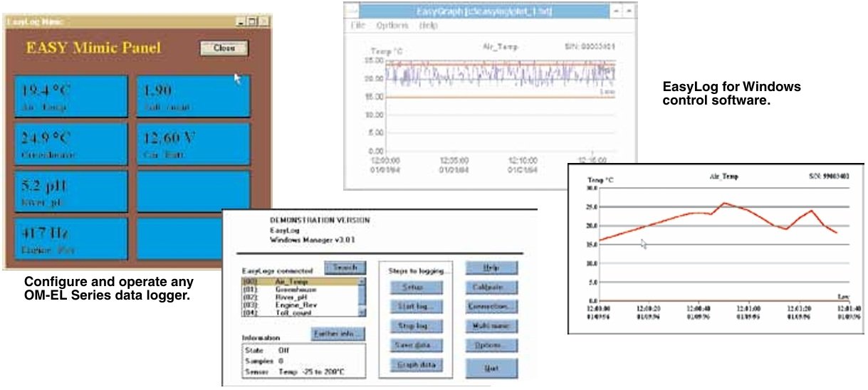This screenshot has width=868, height=390.
Task: Click the Graph data button
Action: (417, 365)
